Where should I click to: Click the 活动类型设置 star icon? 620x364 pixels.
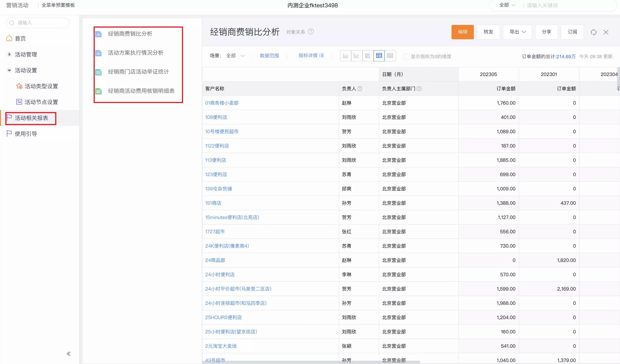pyautogui.click(x=19, y=86)
